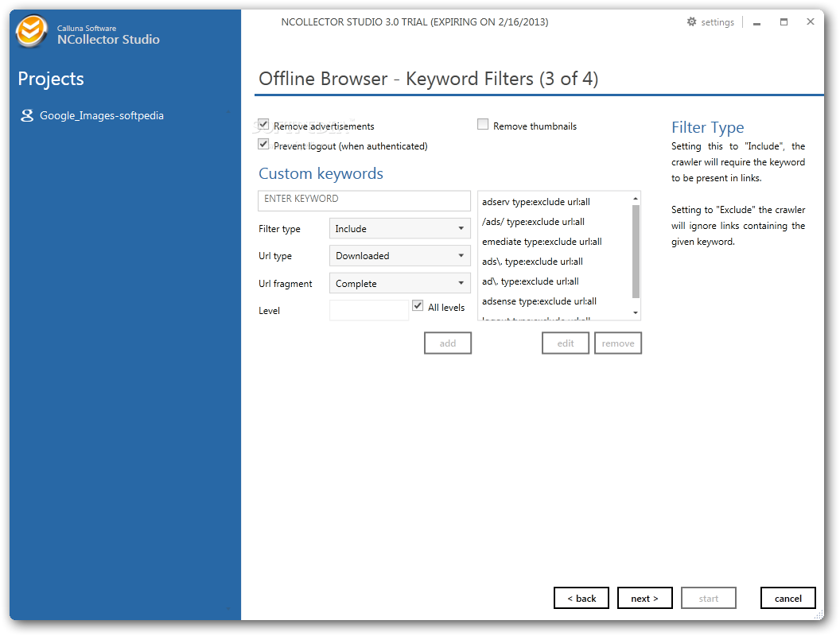The width and height of the screenshot is (840, 636).
Task: Open the Url type dropdown
Action: click(399, 256)
